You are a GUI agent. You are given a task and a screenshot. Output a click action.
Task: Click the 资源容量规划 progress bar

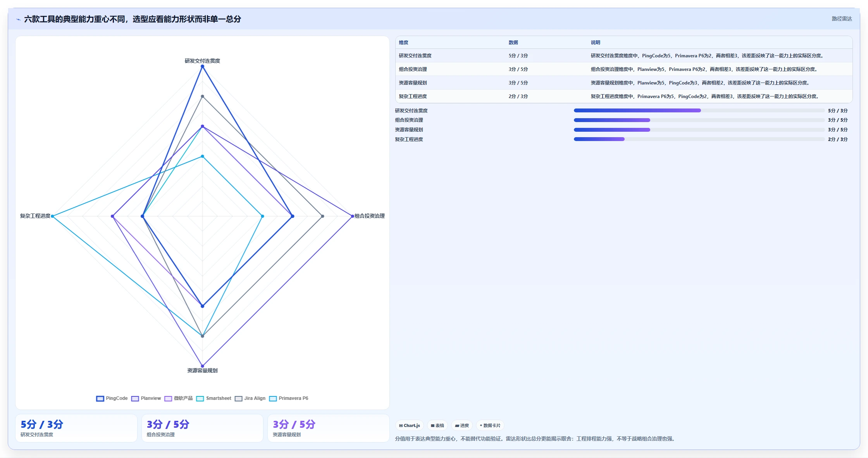699,130
